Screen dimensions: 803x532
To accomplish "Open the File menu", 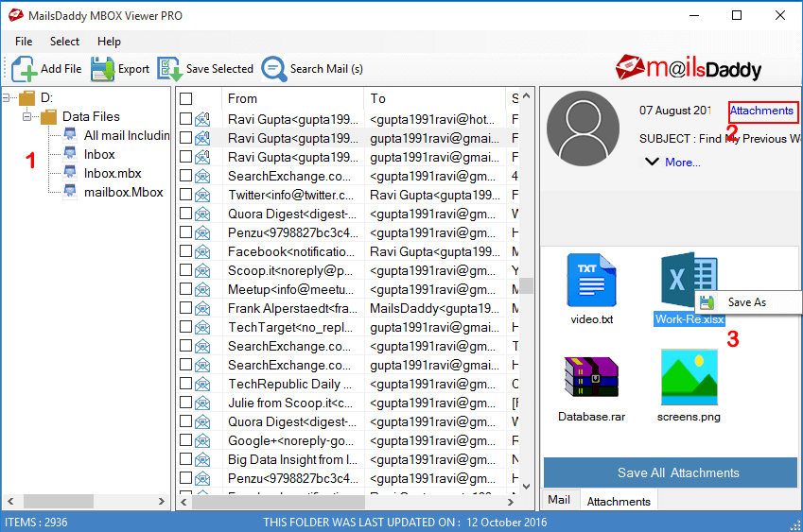I will point(24,42).
